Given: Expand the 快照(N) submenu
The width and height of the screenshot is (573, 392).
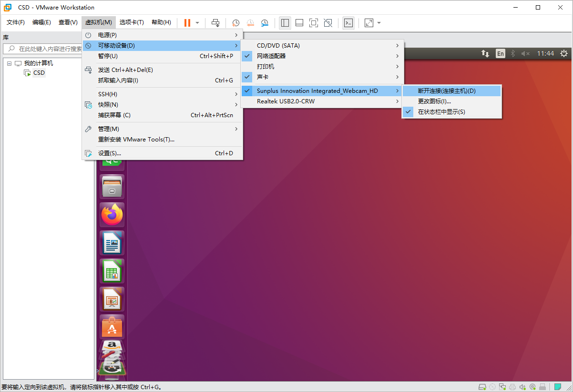Looking at the screenshot, I should coord(163,105).
